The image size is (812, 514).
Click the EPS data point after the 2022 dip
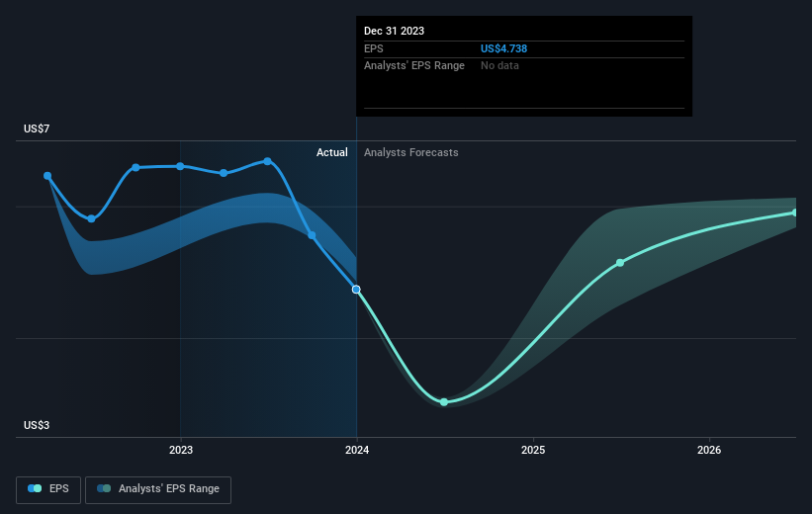135,167
